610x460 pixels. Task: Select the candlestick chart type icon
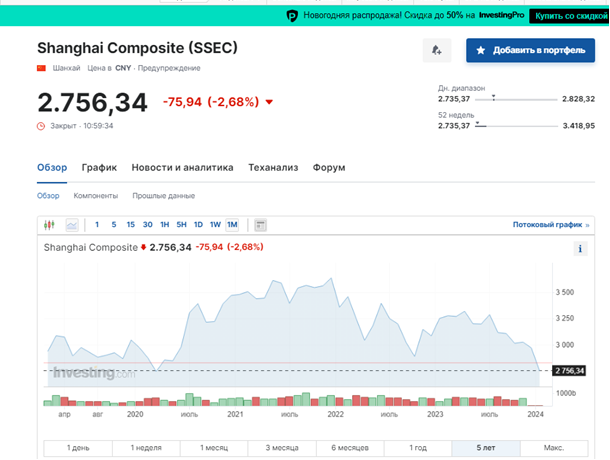coord(49,225)
